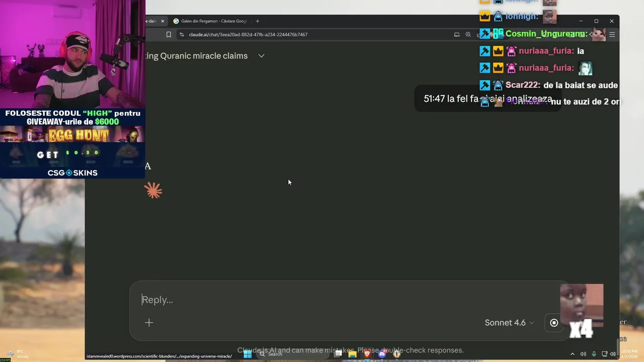Maximize the browser window

[x=596, y=21]
